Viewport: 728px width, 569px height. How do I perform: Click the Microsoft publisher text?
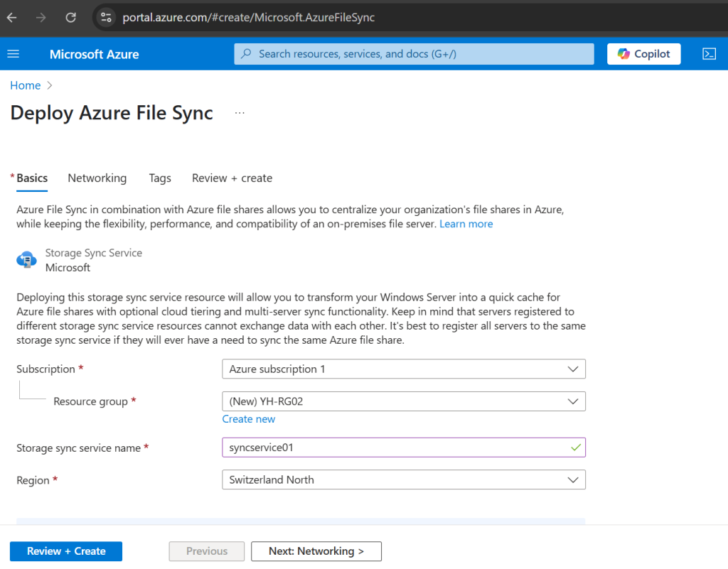point(68,268)
